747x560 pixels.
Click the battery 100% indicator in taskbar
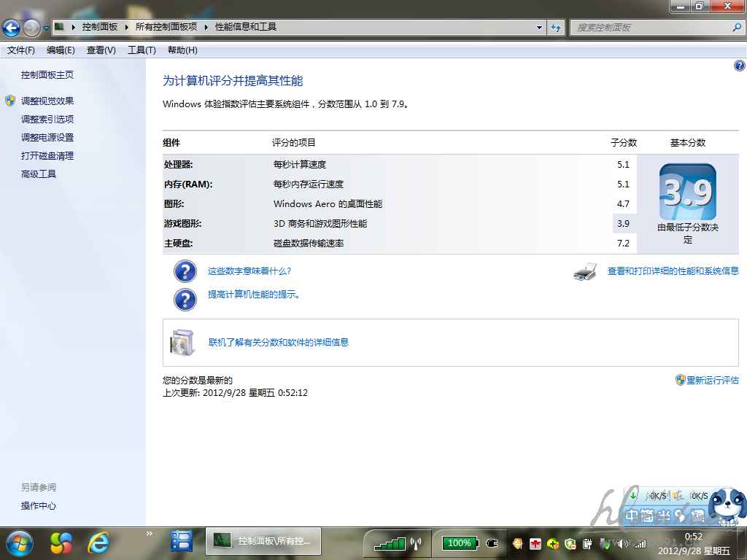click(459, 543)
